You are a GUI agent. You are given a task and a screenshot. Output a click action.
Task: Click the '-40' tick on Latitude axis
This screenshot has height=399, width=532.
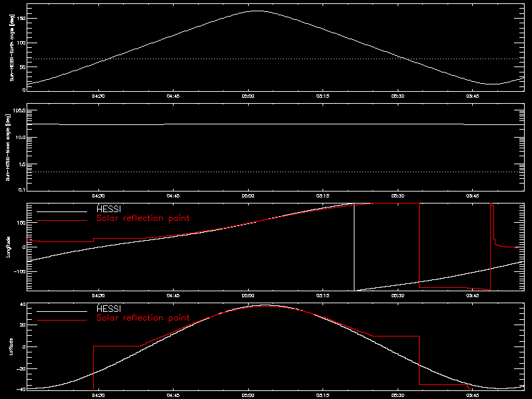pos(21,389)
